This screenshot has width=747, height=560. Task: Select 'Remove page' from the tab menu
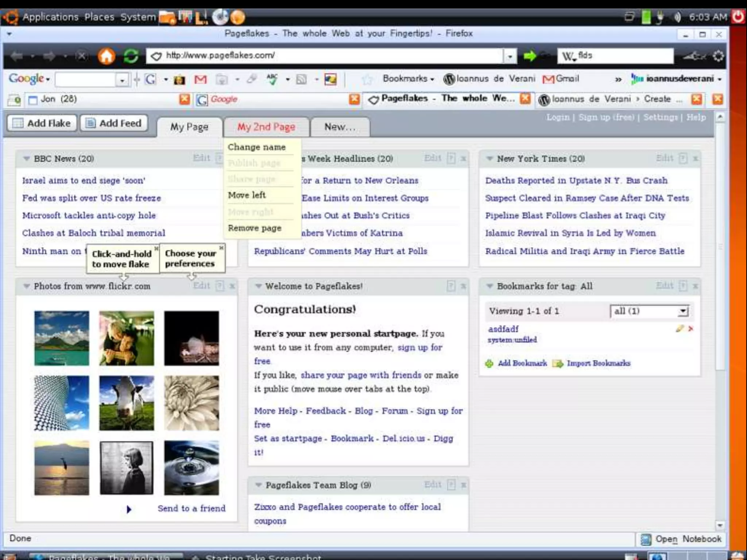coord(255,228)
